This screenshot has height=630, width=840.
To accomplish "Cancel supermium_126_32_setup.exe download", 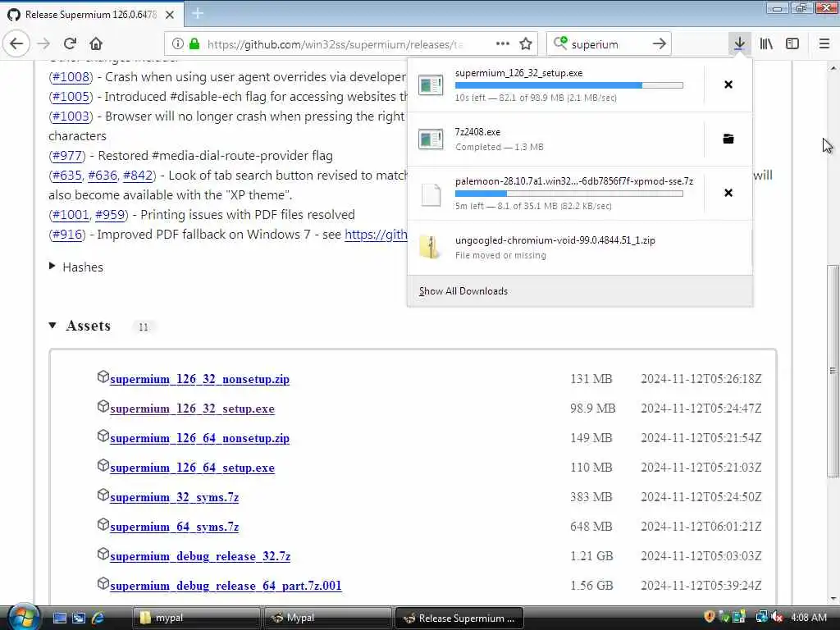I will point(728,84).
